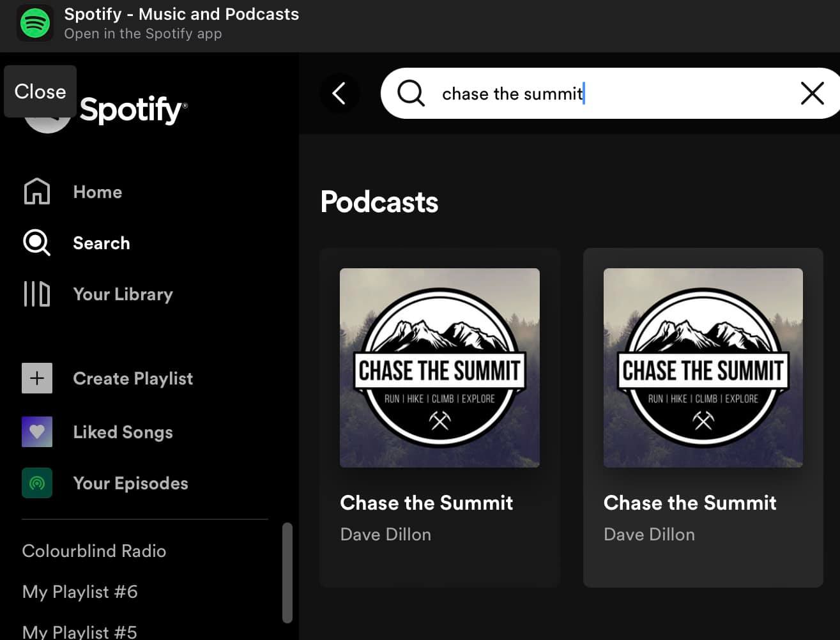Click the sidebar playlist scrollbar
The image size is (840, 640).
(x=287, y=573)
